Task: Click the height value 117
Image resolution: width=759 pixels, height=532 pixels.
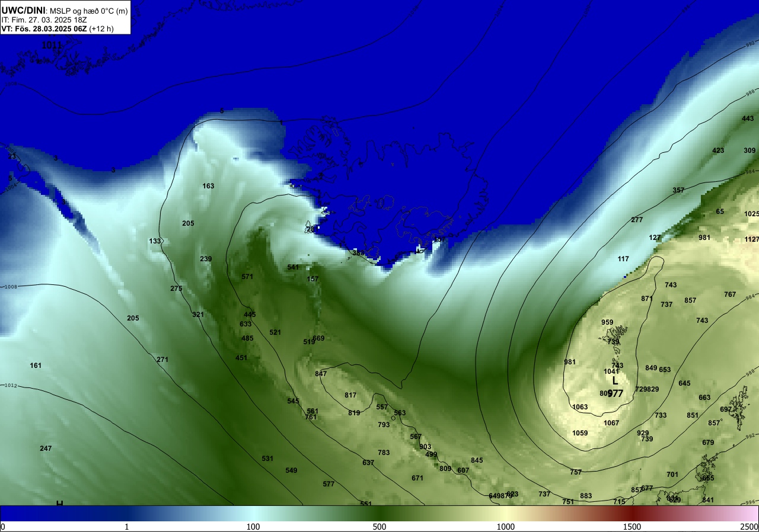Action: [623, 259]
